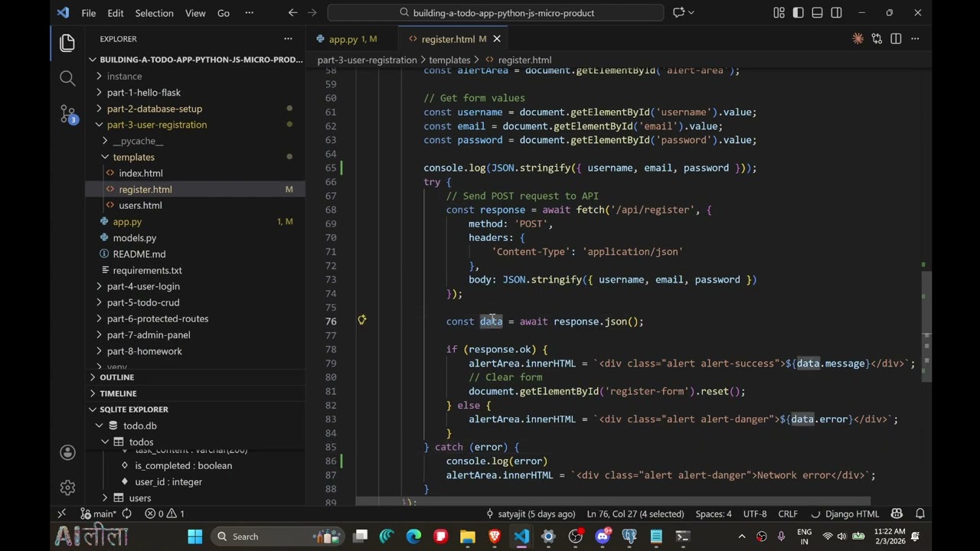This screenshot has height=551, width=980.
Task: Open Explorer views and more actions ellipsis
Action: click(x=288, y=39)
